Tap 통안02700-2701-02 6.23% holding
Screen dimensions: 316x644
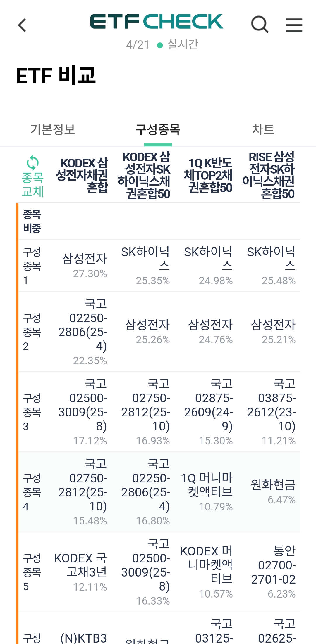click(x=274, y=572)
